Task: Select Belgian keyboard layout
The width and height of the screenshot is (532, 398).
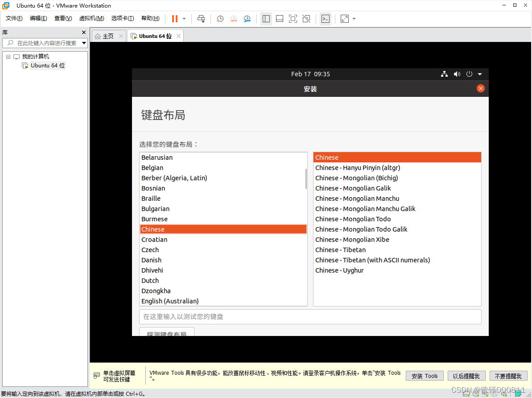Action: 223,168
